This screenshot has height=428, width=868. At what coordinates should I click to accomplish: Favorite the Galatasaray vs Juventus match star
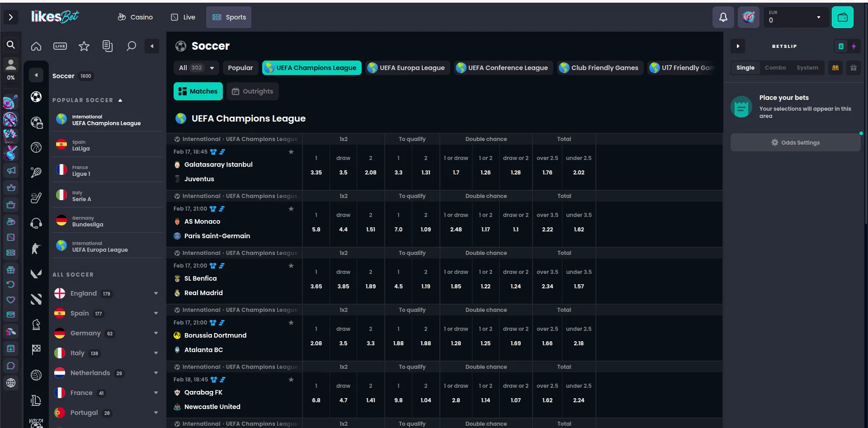pos(292,152)
